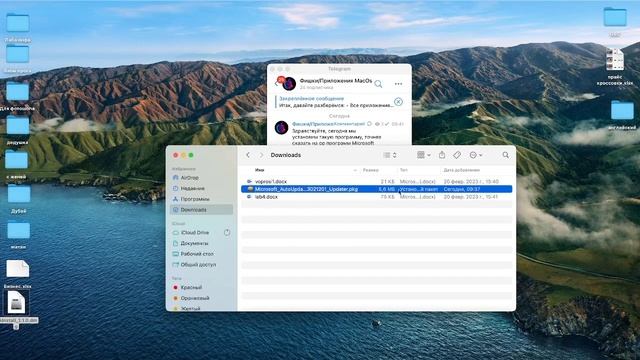Select Жёлтый tag in sidebar
Screen dimensions: 640x360
coord(187,308)
